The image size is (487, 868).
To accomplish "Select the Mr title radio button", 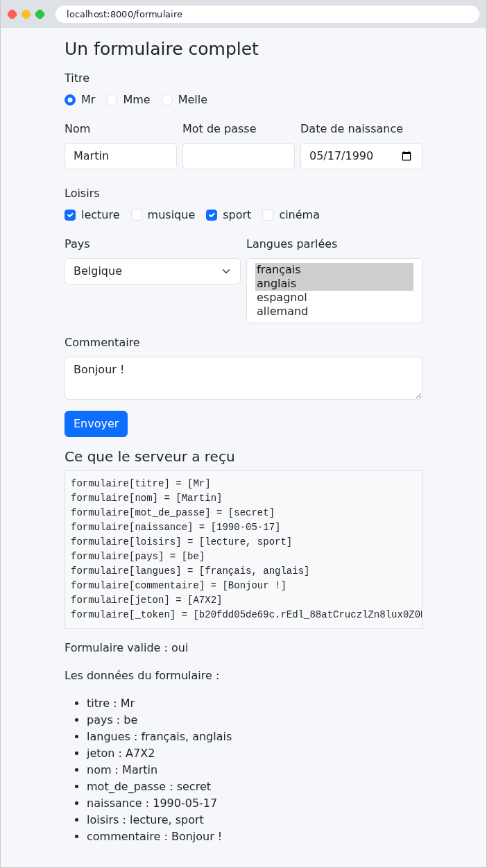I will tap(70, 100).
